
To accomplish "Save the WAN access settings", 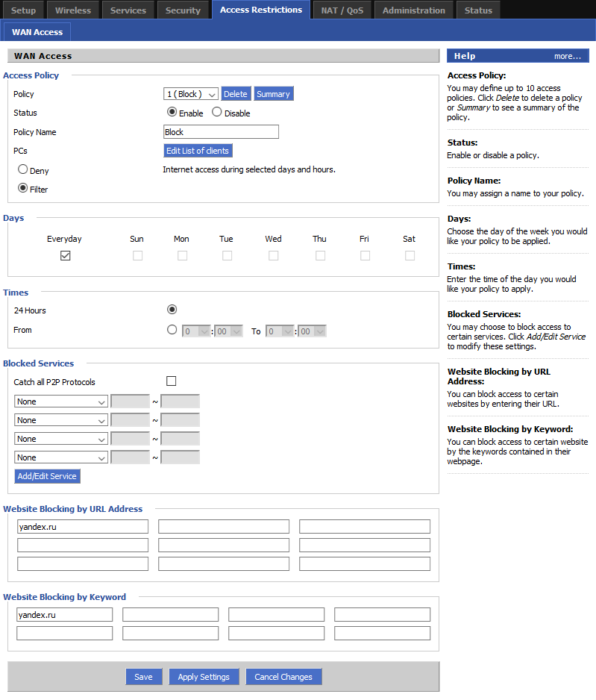I will coord(144,677).
